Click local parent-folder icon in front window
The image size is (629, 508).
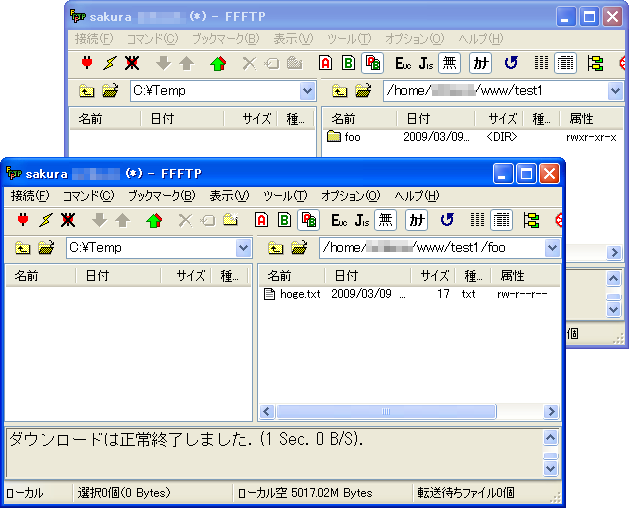coord(22,248)
